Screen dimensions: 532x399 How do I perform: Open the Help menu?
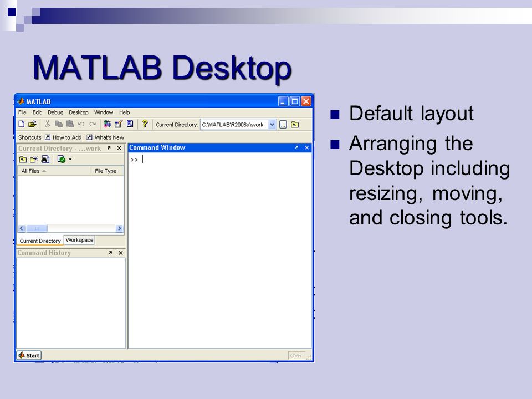pos(124,112)
